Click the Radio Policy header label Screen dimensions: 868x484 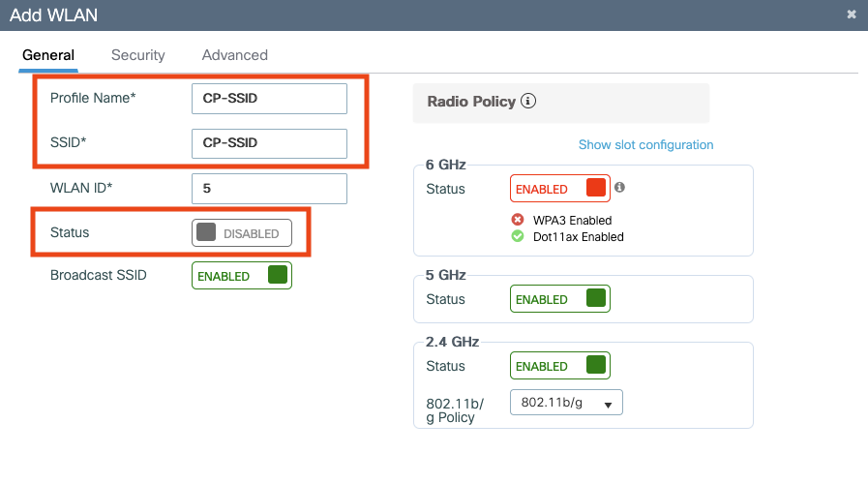click(471, 102)
